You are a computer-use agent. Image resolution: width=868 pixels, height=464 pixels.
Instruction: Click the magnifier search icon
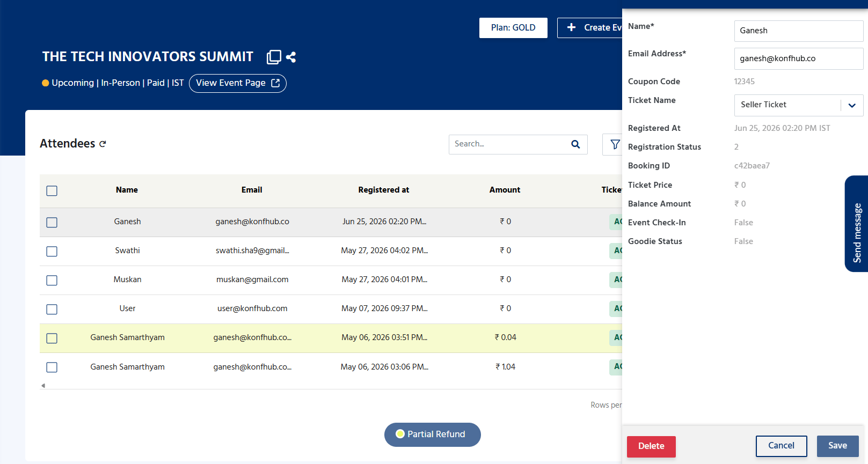[575, 144]
